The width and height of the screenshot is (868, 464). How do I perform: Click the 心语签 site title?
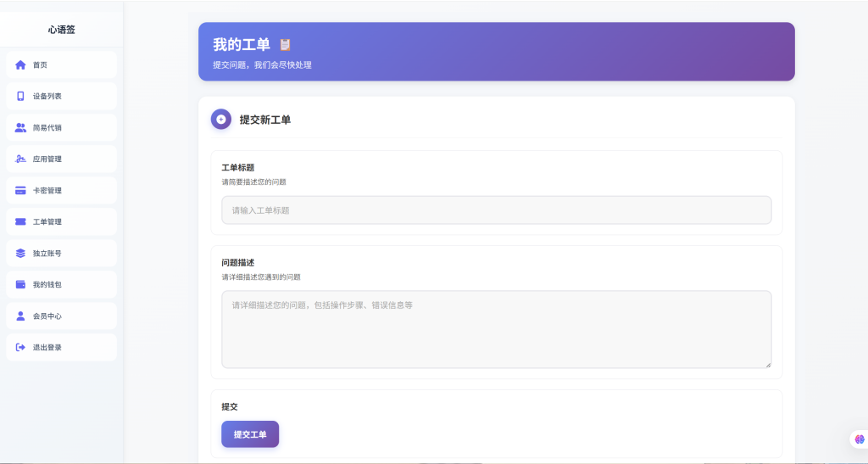tap(61, 30)
